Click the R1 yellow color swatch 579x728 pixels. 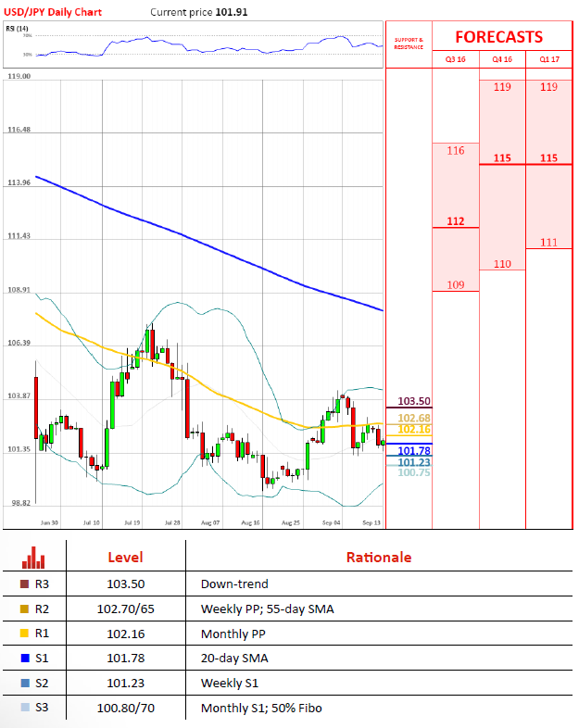click(x=25, y=634)
